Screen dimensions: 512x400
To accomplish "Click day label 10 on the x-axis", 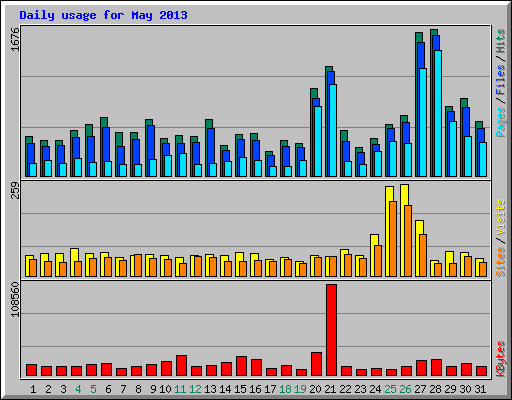I will 165,389.
